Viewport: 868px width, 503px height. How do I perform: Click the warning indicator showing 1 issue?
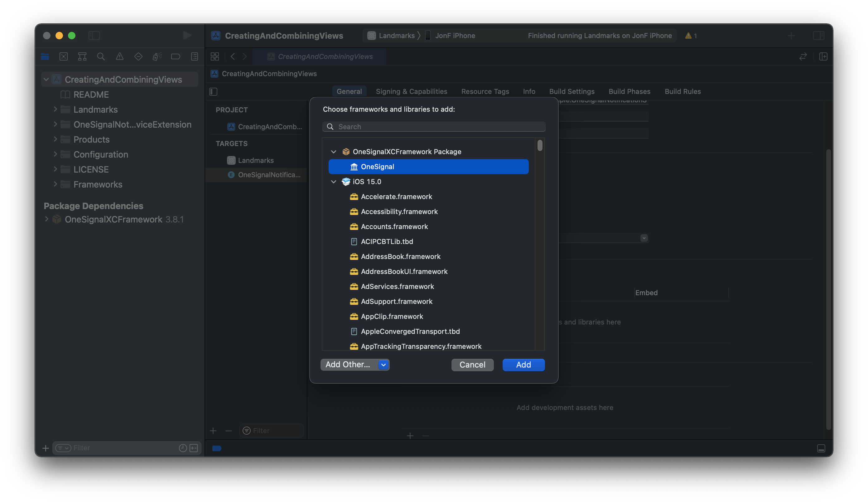coord(691,36)
